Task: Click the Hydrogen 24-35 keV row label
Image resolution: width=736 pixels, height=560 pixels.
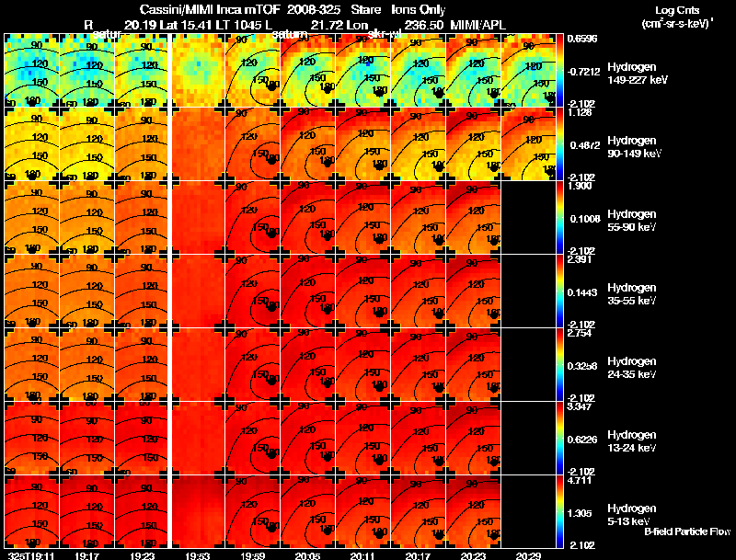Action: pyautogui.click(x=632, y=368)
